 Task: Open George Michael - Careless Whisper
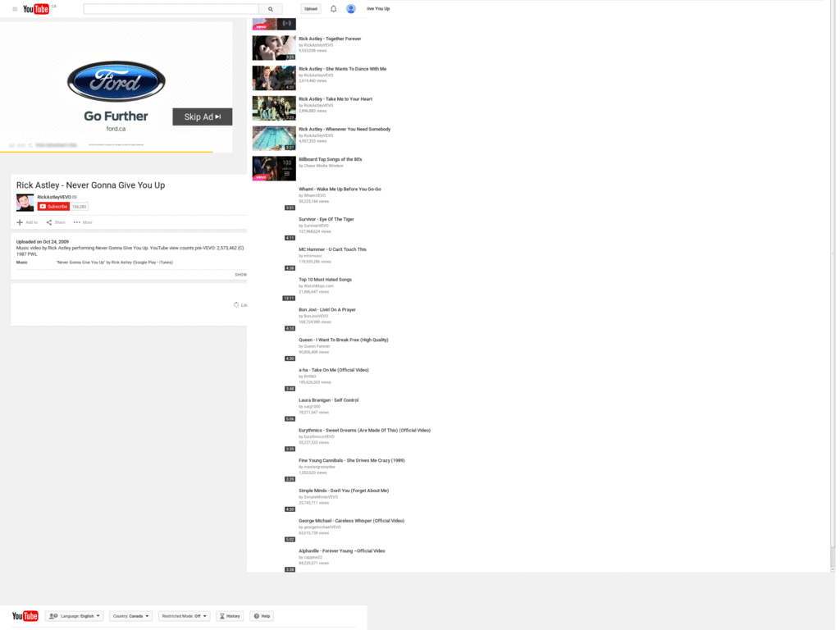[x=351, y=521]
